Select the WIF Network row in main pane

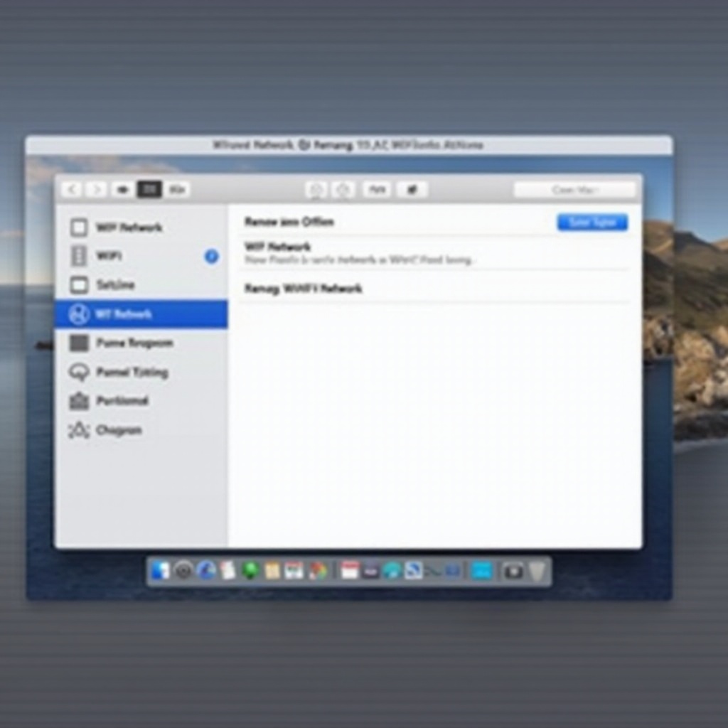(278, 247)
